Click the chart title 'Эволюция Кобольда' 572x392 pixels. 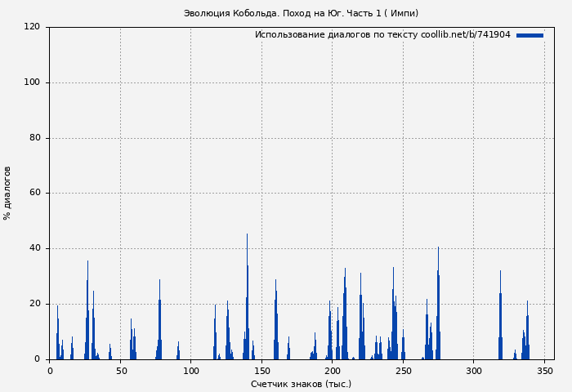click(x=301, y=13)
